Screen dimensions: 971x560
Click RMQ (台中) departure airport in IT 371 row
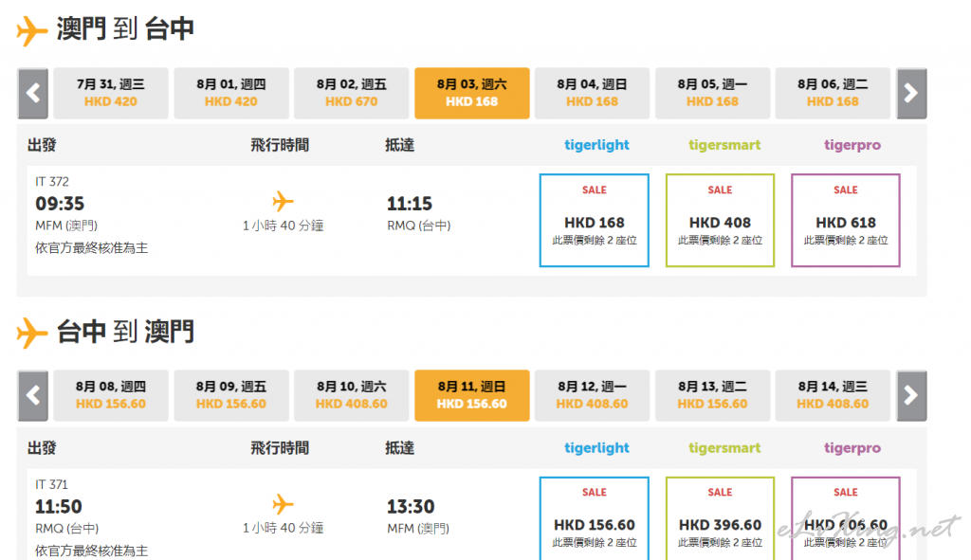point(67,529)
